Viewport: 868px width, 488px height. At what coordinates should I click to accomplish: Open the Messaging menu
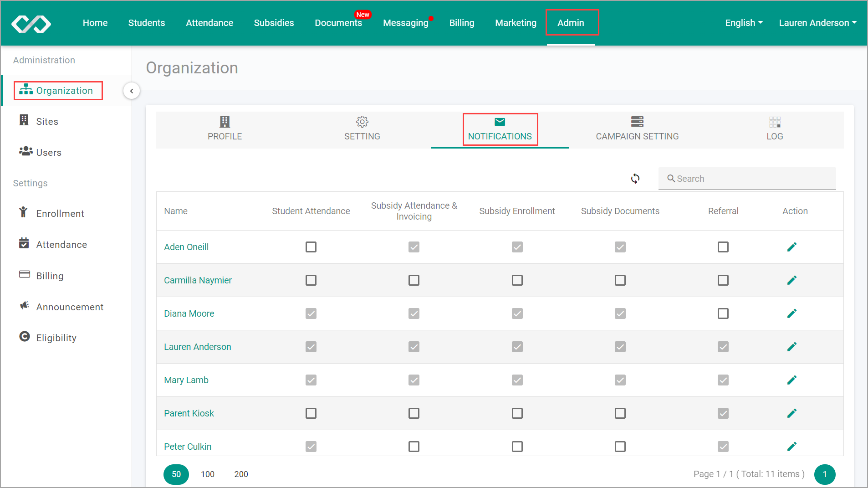click(406, 23)
